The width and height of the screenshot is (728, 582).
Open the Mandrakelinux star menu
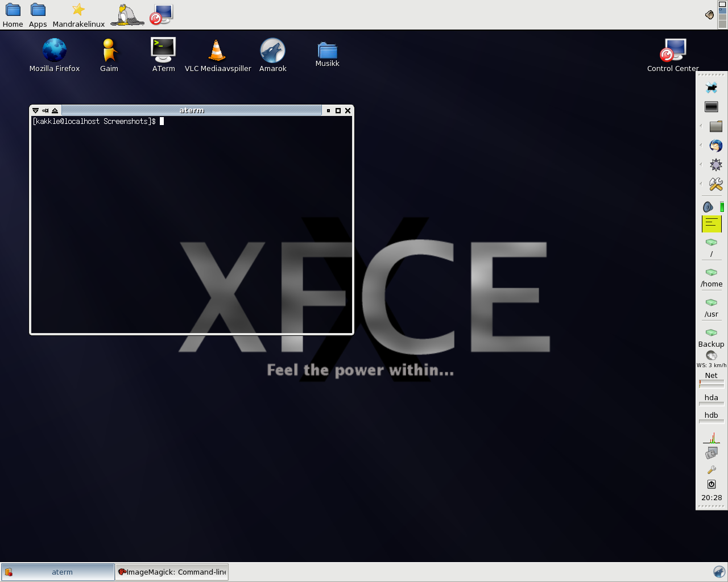pos(78,15)
